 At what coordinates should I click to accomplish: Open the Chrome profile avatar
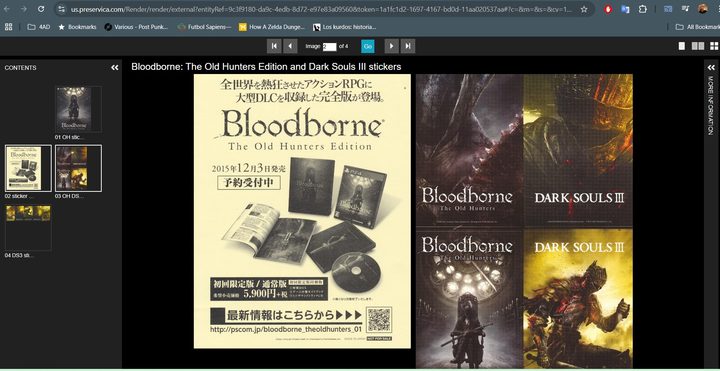click(703, 9)
